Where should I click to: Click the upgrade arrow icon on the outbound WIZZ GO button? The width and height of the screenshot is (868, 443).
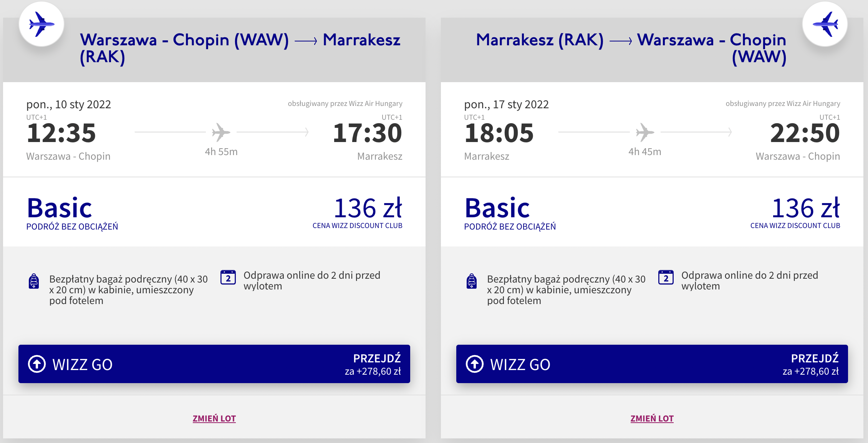click(37, 364)
